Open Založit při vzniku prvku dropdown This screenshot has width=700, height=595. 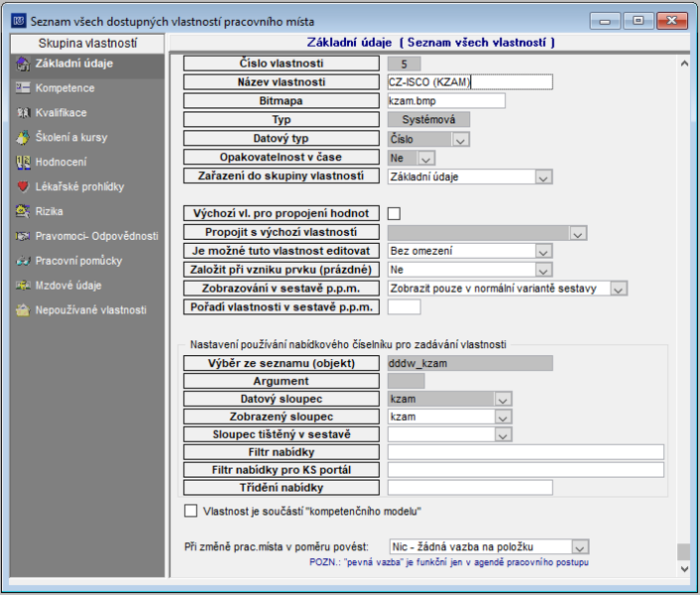pyautogui.click(x=543, y=270)
